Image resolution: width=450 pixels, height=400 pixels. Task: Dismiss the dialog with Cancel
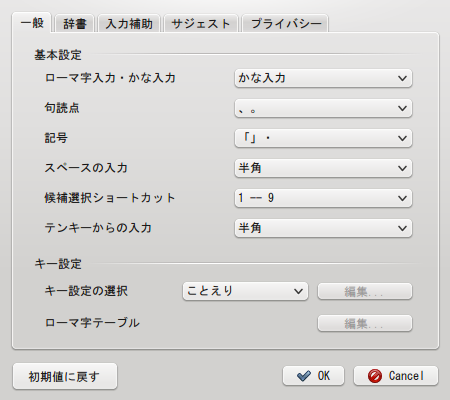click(396, 376)
